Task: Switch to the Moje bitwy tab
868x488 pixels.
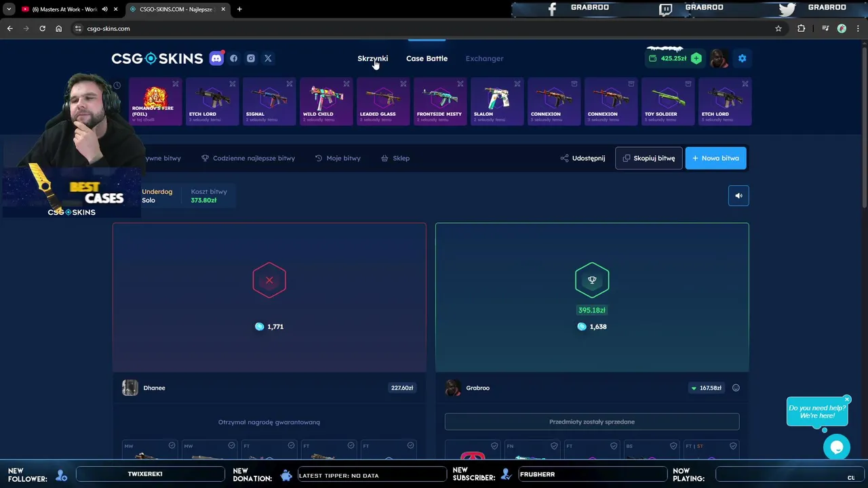Action: (338, 158)
